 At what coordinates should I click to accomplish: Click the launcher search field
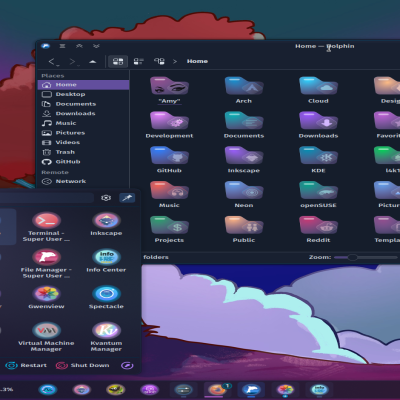pos(47,198)
